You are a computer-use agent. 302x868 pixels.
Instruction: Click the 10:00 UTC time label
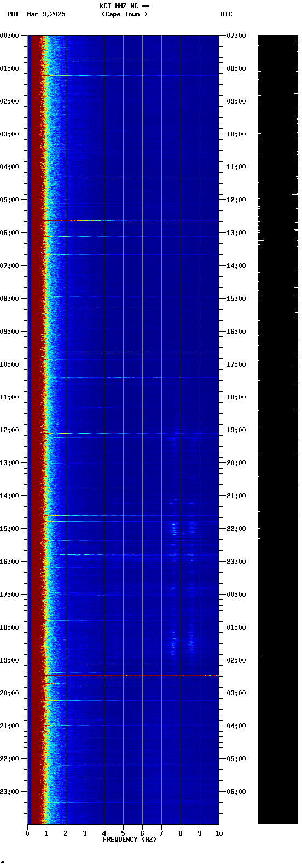tap(236, 134)
